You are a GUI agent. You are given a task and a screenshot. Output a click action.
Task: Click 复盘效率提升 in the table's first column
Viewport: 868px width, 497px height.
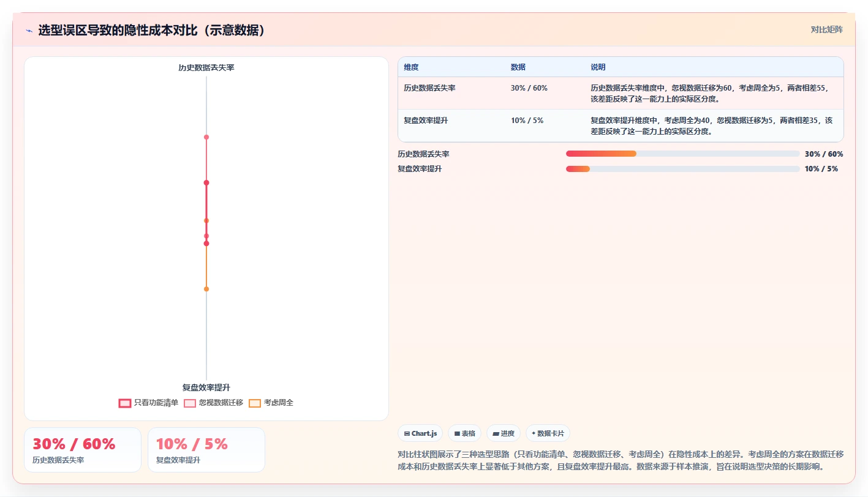coord(426,121)
